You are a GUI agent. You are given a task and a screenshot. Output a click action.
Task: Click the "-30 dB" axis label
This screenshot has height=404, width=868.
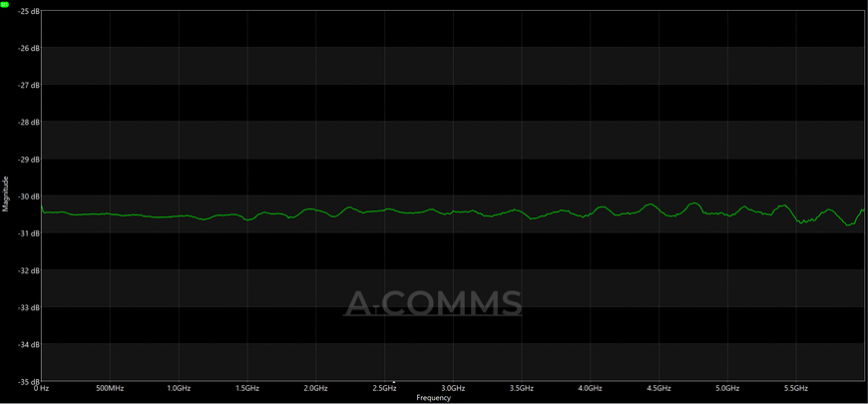[x=29, y=197]
